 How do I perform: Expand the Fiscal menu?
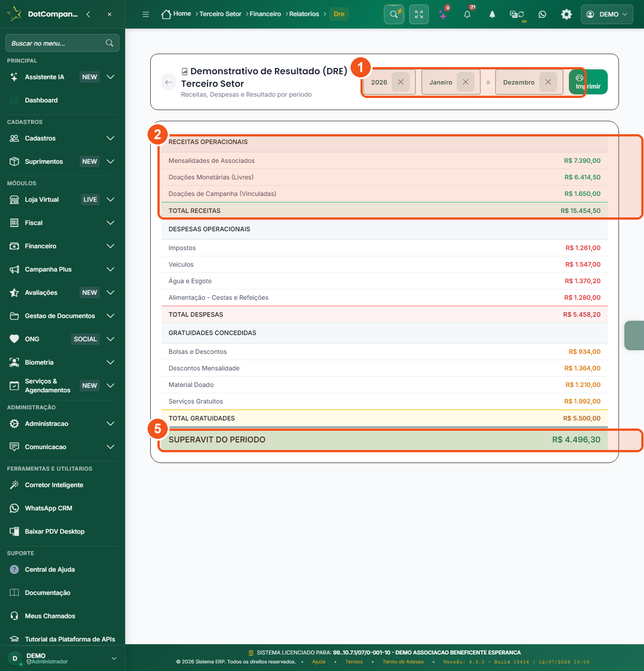[x=110, y=223]
